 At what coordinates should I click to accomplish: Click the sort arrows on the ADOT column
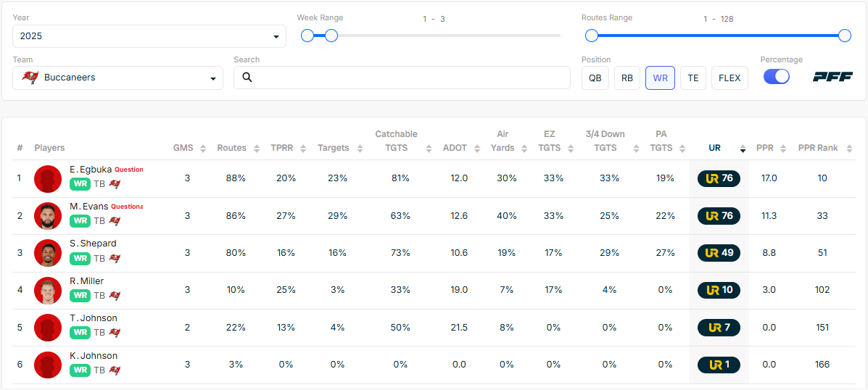[x=477, y=149]
